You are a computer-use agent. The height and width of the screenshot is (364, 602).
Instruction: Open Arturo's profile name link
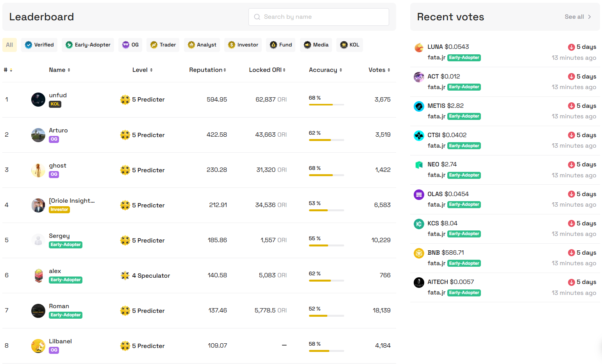58,130
